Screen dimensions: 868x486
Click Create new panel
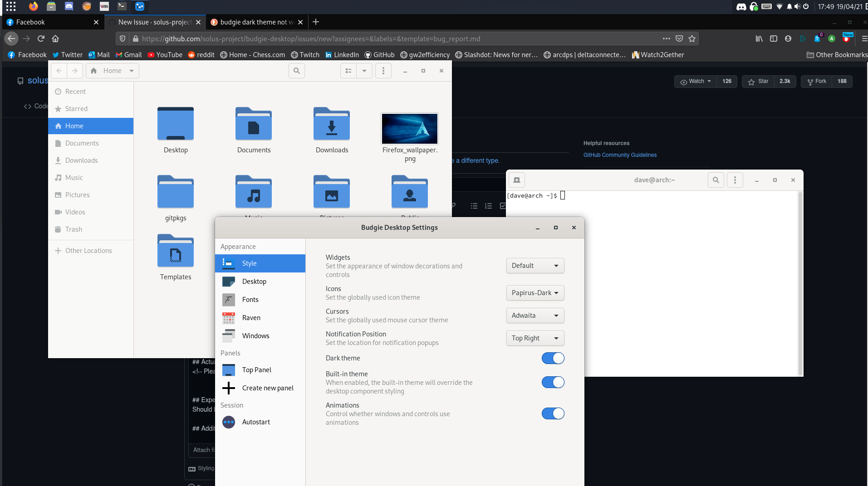point(260,388)
